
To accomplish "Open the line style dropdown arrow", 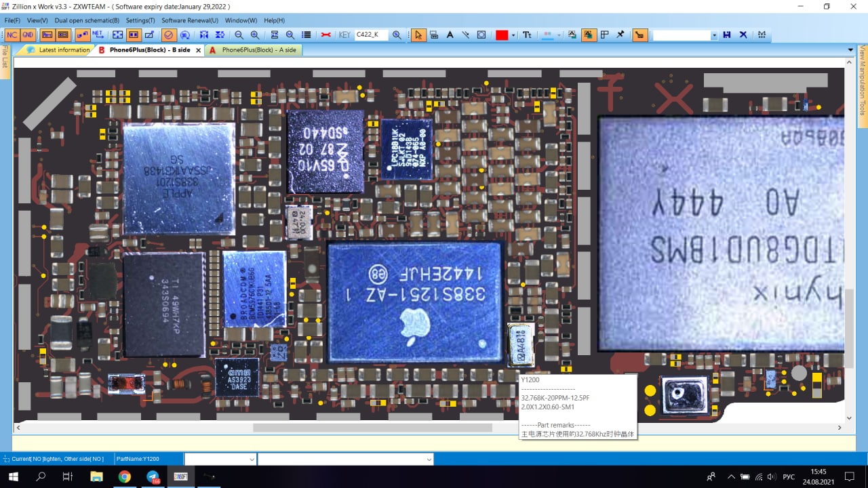I will pyautogui.click(x=559, y=35).
